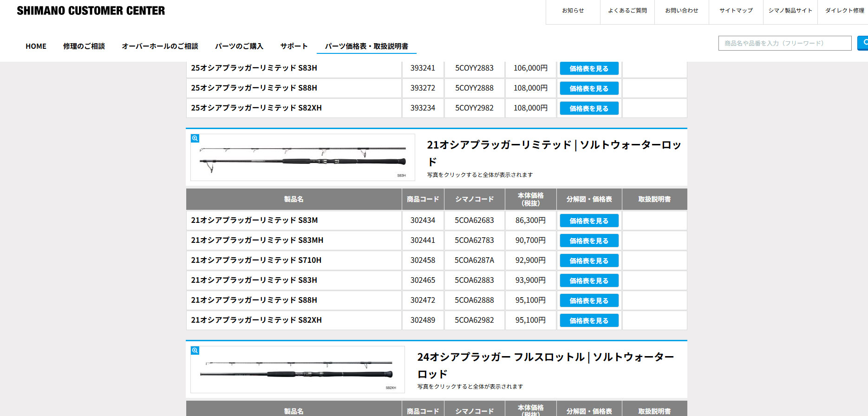
Task: Click product code 302434
Action: click(x=423, y=220)
